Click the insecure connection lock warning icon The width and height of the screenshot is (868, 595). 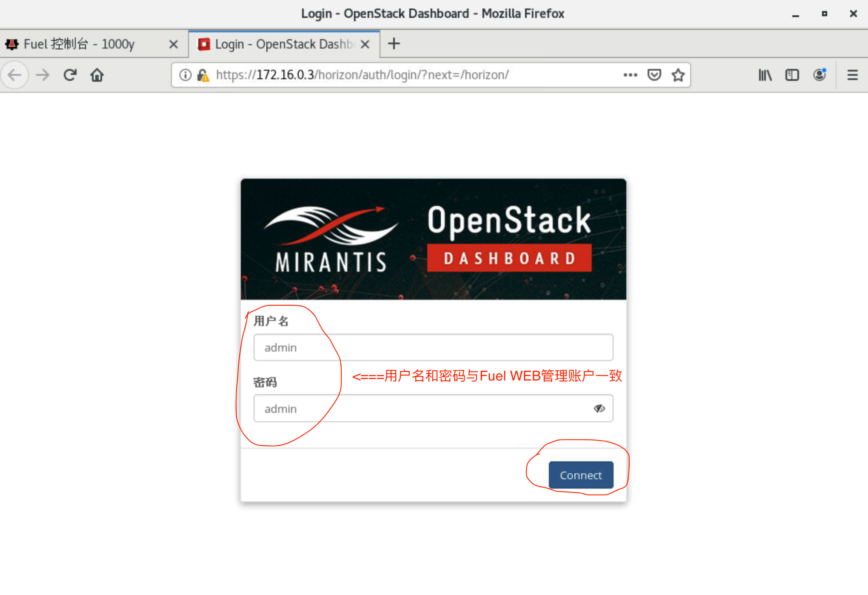click(203, 75)
